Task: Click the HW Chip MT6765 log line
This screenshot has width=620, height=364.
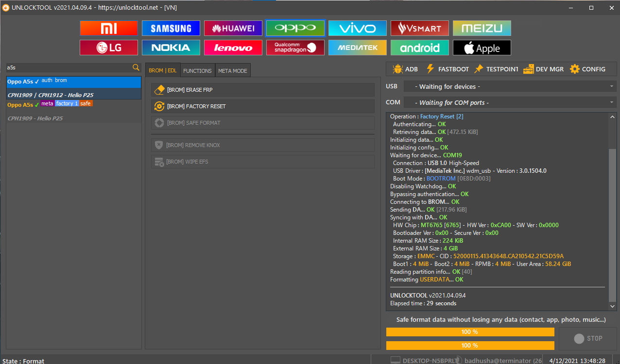Action: click(476, 225)
